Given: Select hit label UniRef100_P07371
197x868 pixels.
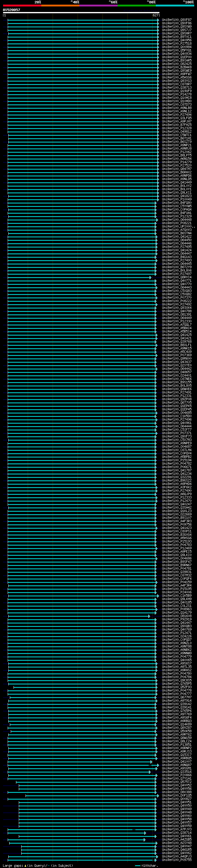Looking at the screenshot, I should [177, 433].
